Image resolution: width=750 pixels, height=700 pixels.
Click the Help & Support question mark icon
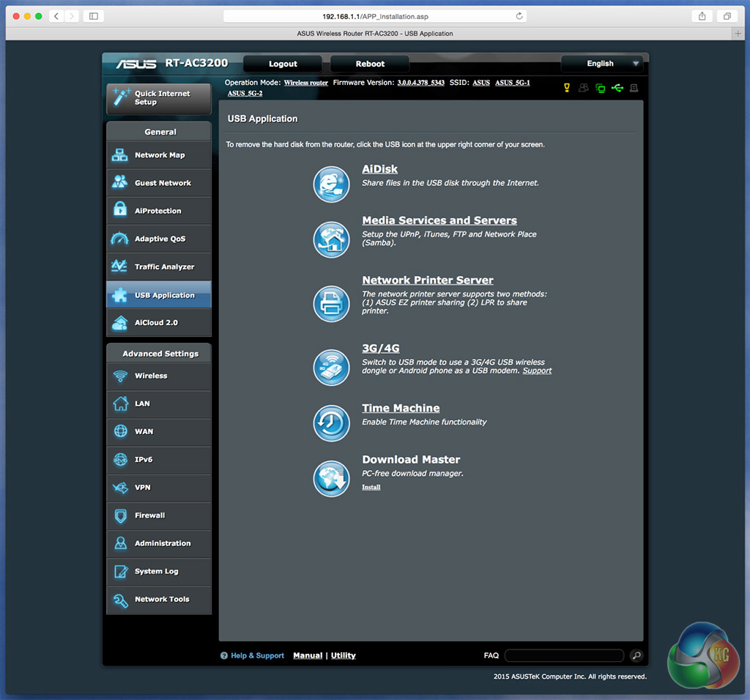[224, 655]
